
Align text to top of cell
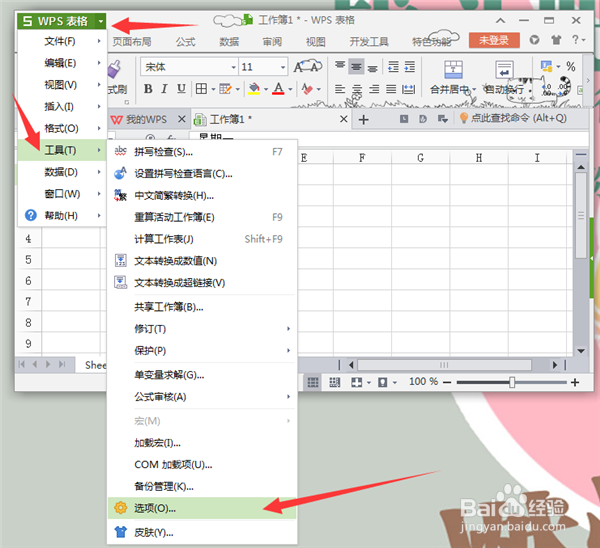[x=340, y=66]
